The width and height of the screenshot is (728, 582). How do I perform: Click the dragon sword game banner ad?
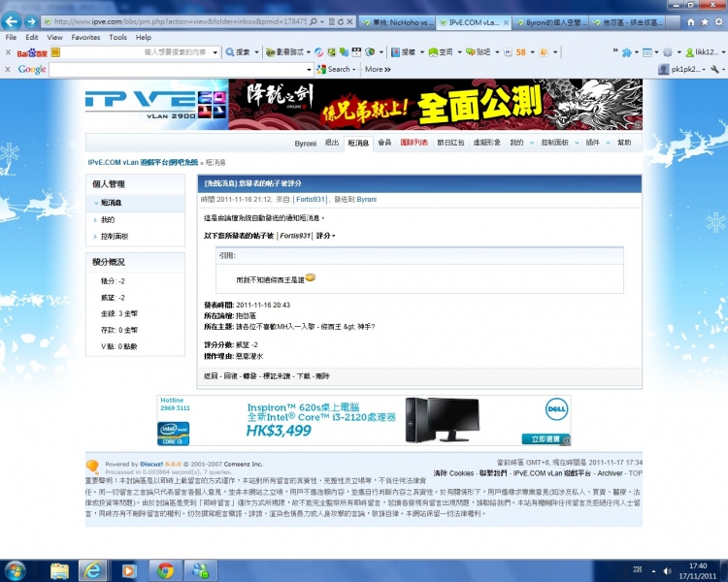pyautogui.click(x=436, y=105)
